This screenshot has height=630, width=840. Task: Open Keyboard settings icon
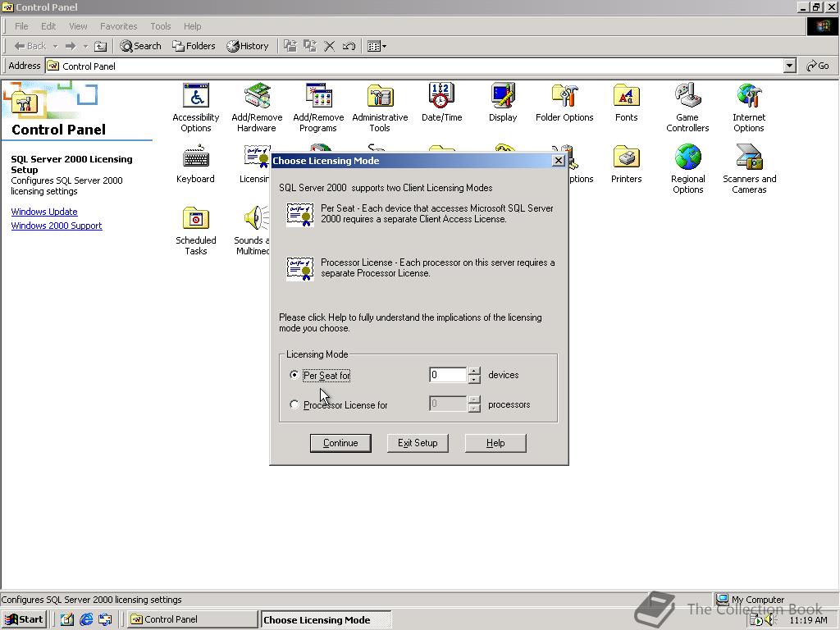click(195, 164)
